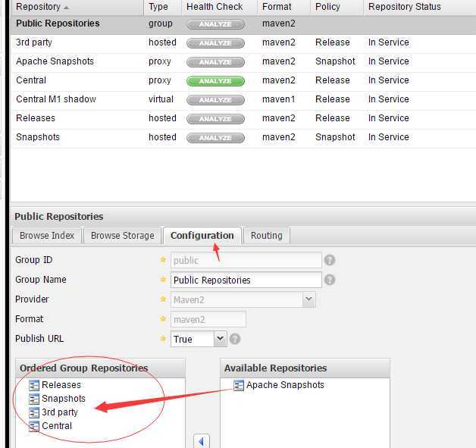Select the Releases repository icon in ordered list
This screenshot has width=476, height=448.
click(x=33, y=385)
